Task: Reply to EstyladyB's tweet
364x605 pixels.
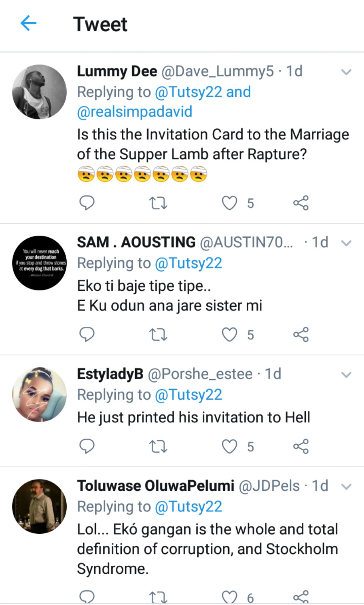Action: [87, 446]
